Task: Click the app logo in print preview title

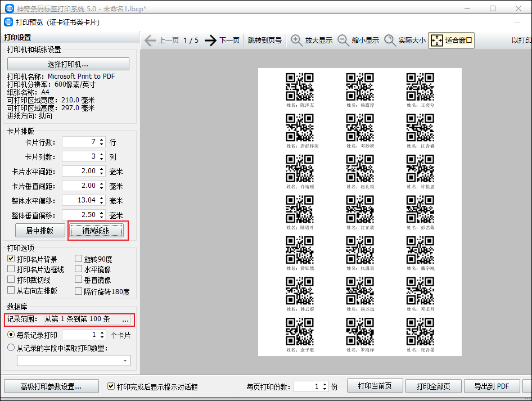Action: [x=8, y=22]
